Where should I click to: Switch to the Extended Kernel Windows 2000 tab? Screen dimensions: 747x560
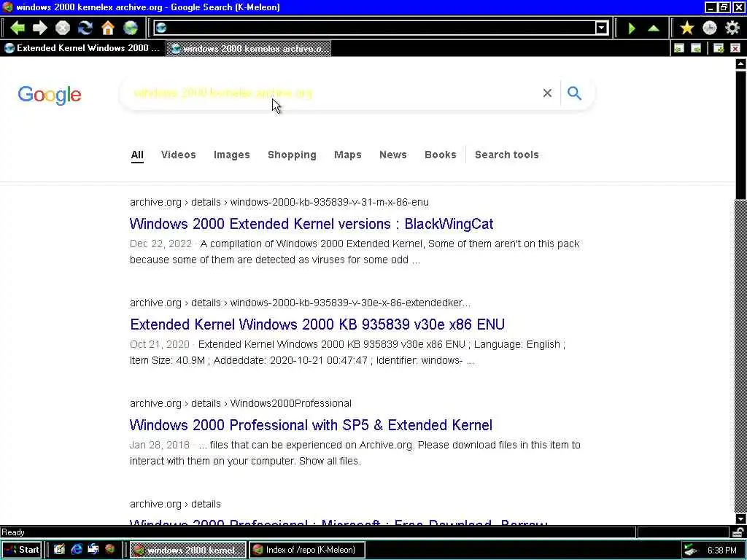point(82,48)
